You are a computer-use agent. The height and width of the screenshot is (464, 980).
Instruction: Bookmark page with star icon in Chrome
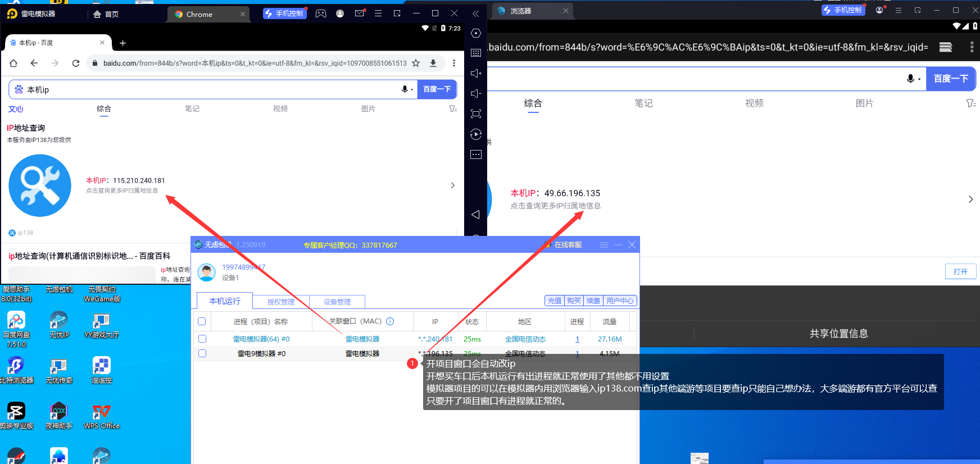coord(416,63)
